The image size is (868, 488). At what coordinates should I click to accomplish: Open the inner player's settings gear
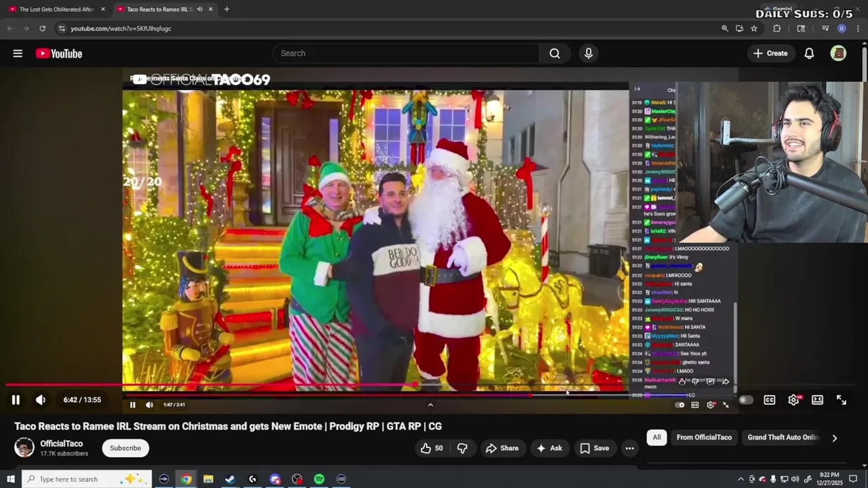(x=710, y=405)
